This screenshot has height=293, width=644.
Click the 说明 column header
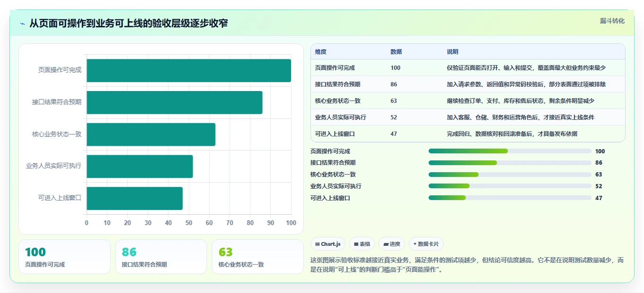[453, 52]
